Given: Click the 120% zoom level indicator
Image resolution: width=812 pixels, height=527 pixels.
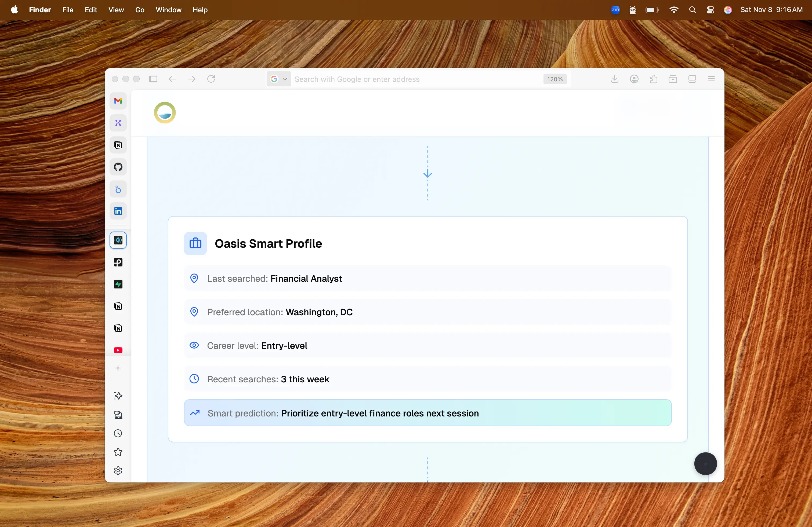Looking at the screenshot, I should (554, 79).
